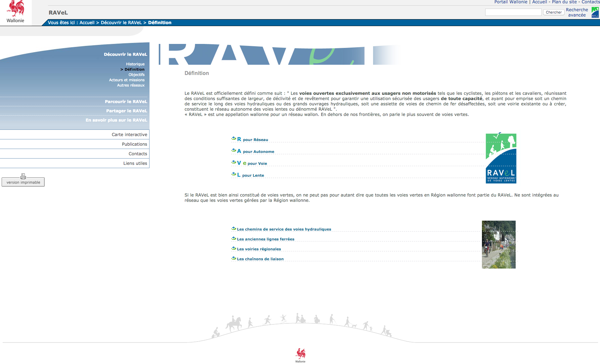Click the search text field
Screen dimensions: 600x364
coord(513,12)
